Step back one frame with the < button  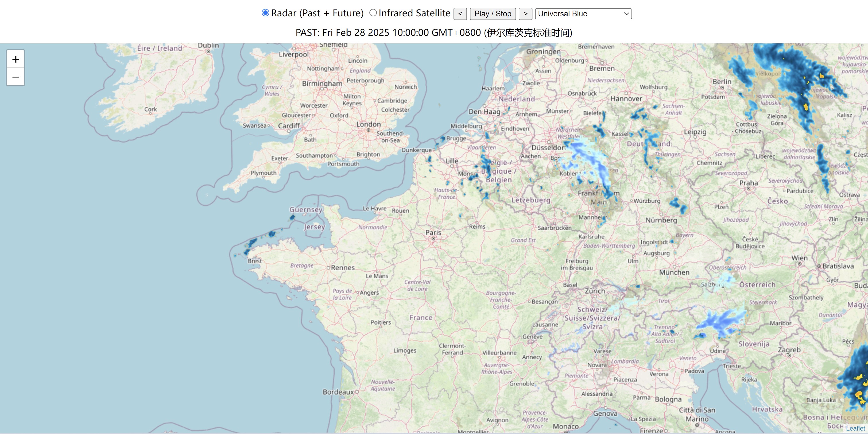click(x=460, y=14)
